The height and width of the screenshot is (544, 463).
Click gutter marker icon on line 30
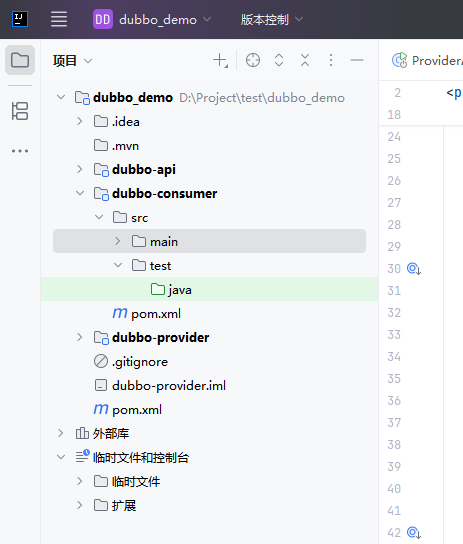point(414,269)
